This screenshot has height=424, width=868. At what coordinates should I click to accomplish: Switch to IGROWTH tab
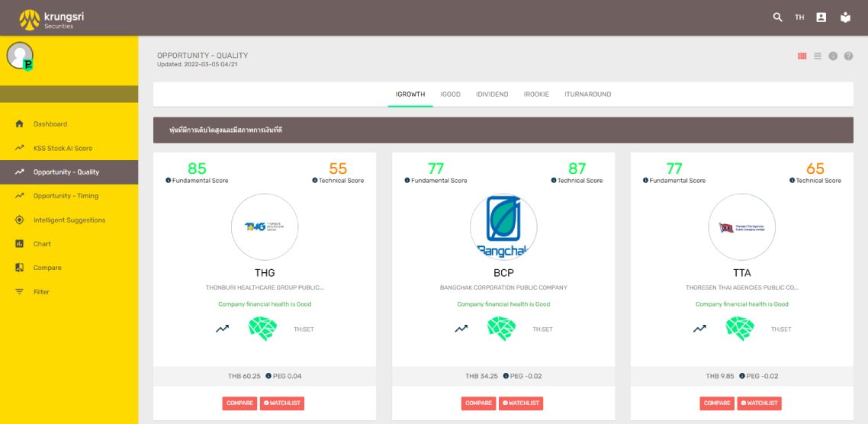coord(410,95)
